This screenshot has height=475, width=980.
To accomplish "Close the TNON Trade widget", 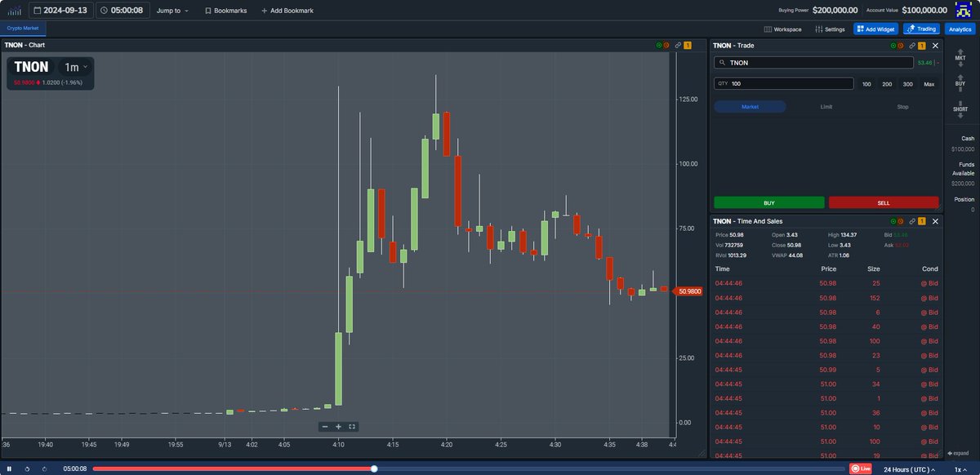I will 935,46.
